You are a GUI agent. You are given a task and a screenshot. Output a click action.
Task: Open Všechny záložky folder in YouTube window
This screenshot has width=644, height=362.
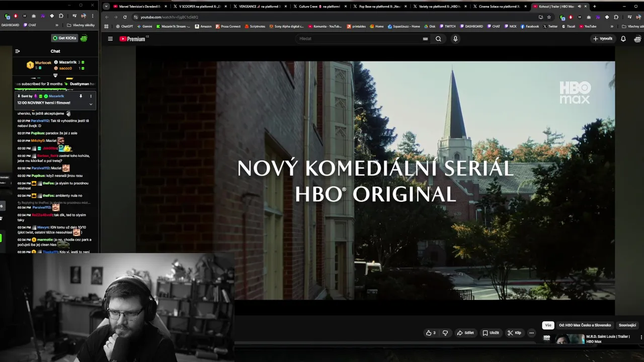pos(632,27)
